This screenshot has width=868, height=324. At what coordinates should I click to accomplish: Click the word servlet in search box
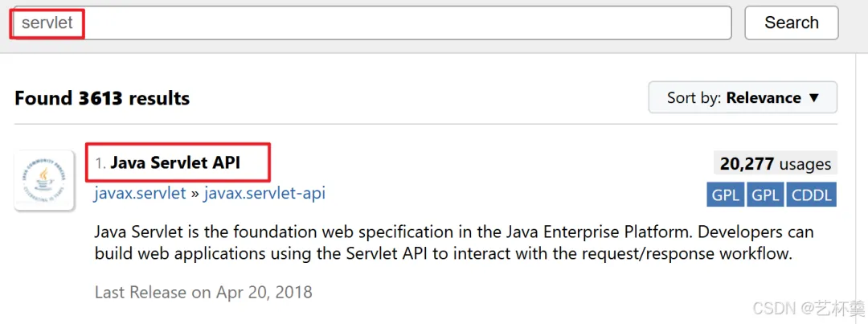pos(47,23)
